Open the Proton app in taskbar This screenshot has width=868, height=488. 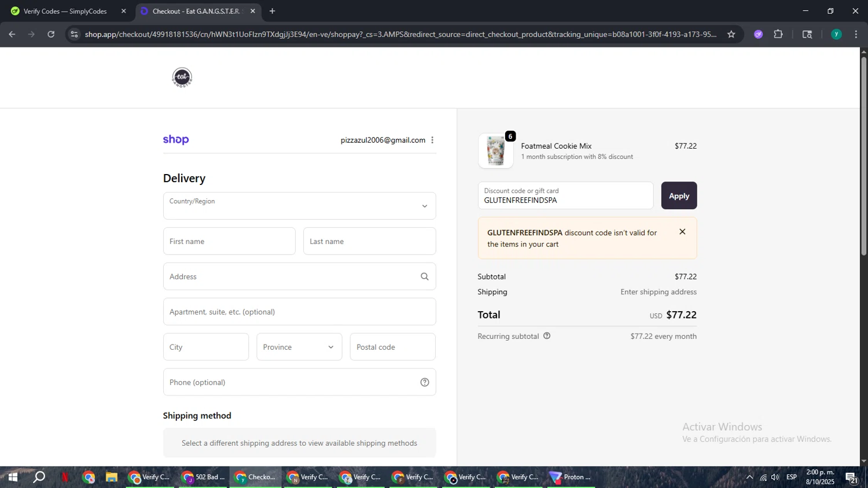(570, 477)
